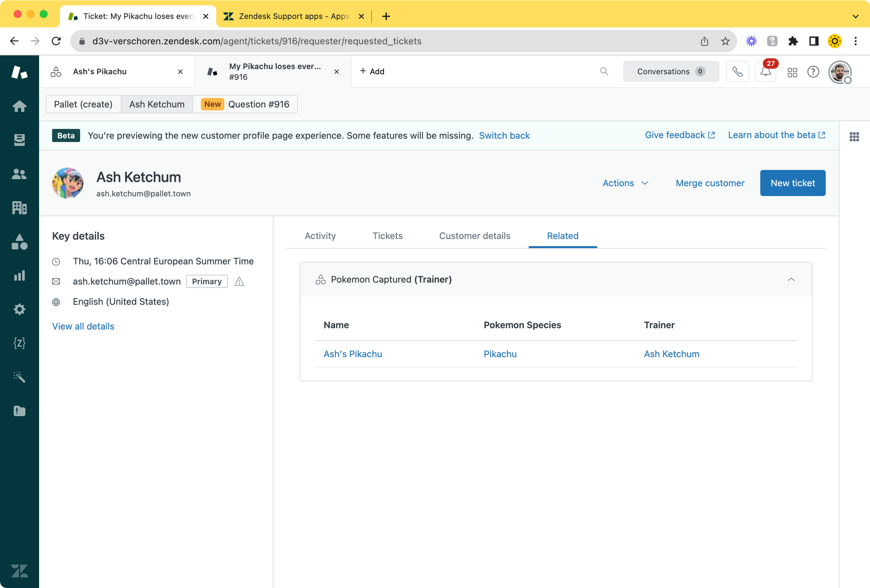This screenshot has width=870, height=588.
Task: Open Reporting bar chart icon
Action: [x=19, y=276]
